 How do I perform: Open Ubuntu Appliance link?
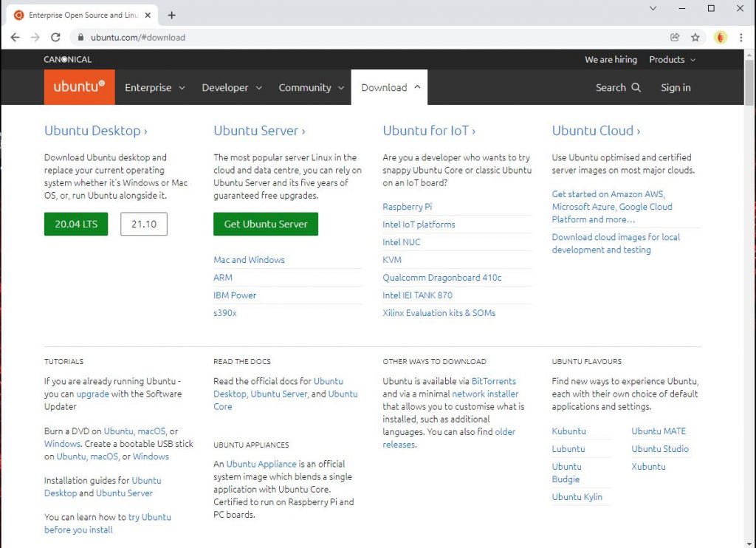pyautogui.click(x=261, y=464)
